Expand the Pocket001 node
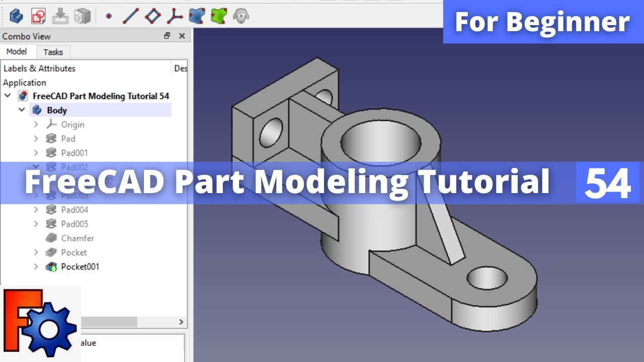The image size is (644, 362). coord(36,266)
